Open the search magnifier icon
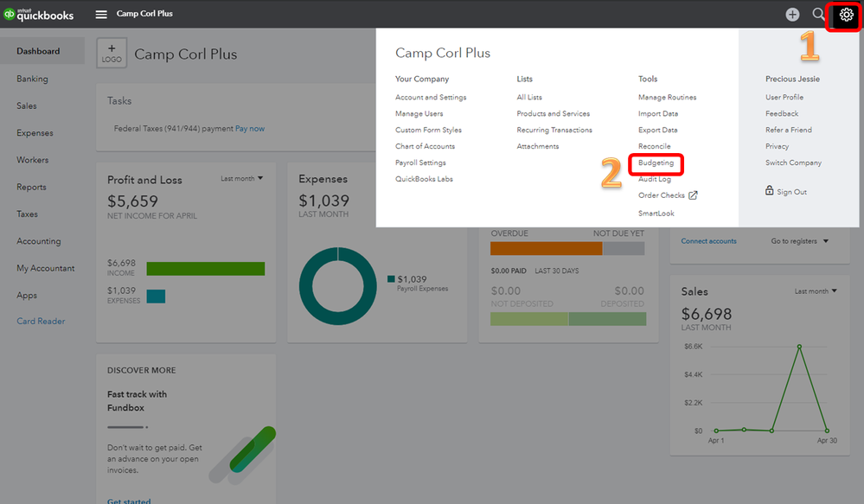The width and height of the screenshot is (864, 504). (x=818, y=15)
